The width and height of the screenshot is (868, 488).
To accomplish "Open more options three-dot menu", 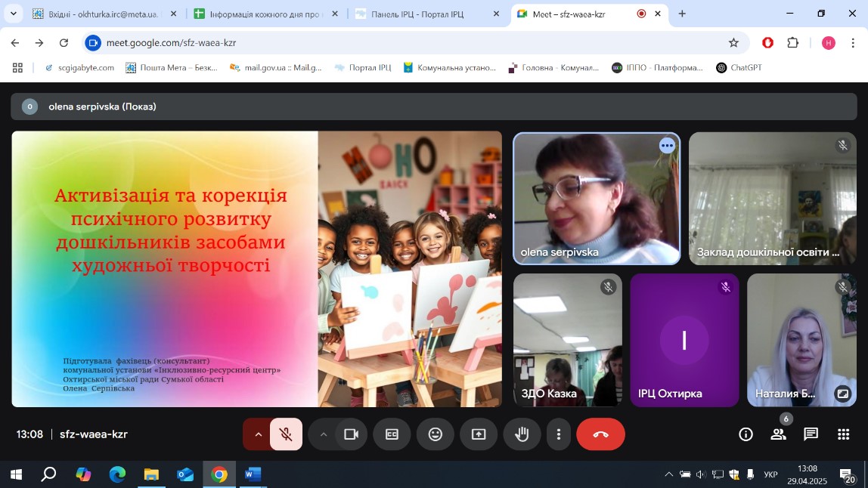I will [x=559, y=434].
